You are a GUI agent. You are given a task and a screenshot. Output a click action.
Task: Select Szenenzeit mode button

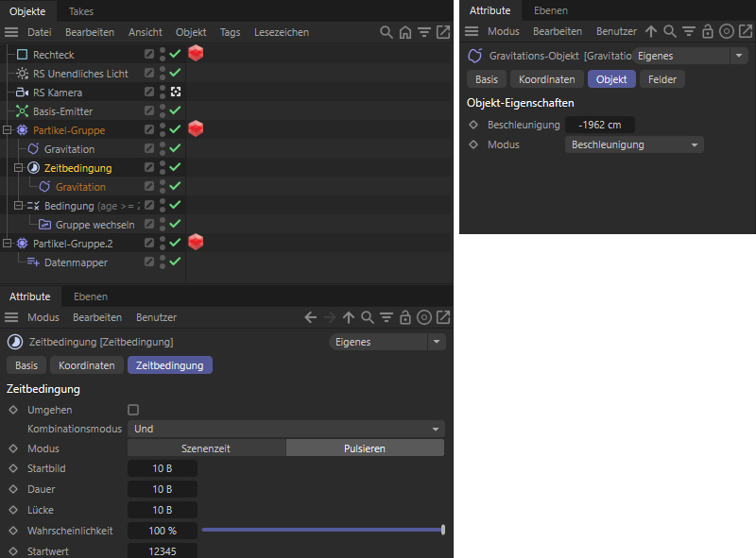coord(206,448)
